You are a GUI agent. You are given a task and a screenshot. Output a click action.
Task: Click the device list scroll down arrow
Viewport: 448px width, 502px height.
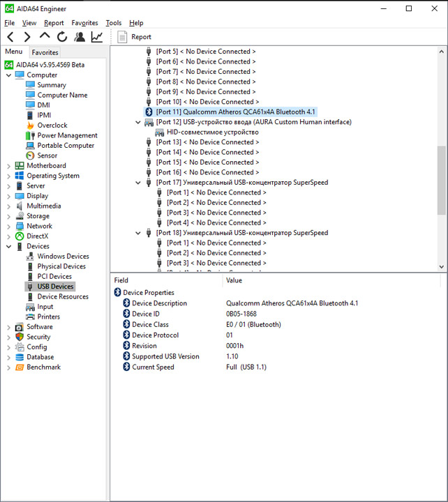pos(441,266)
